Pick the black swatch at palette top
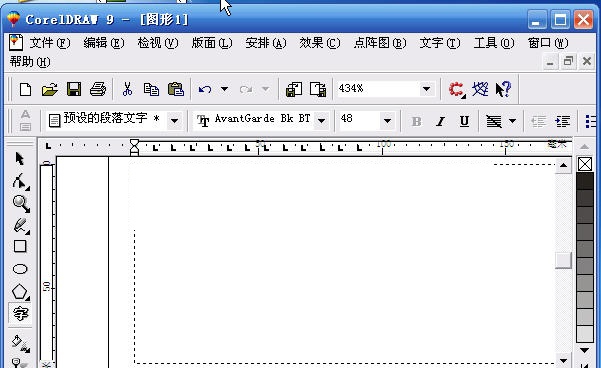Viewport: 601px width, 368px height. point(585,181)
